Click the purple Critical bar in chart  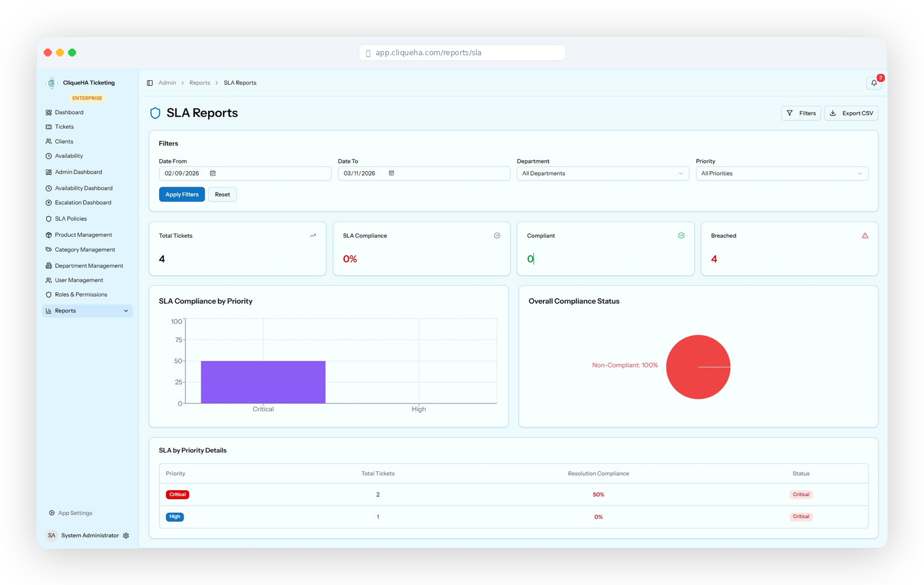coord(263,382)
